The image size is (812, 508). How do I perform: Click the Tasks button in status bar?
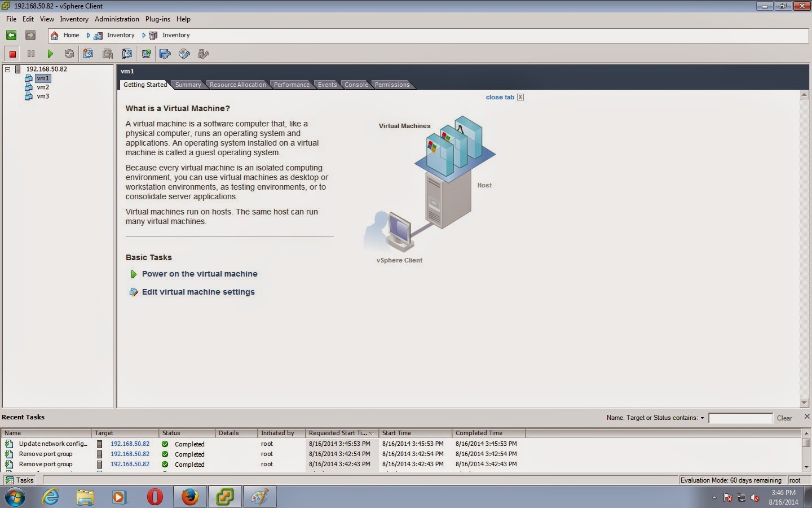click(x=19, y=480)
